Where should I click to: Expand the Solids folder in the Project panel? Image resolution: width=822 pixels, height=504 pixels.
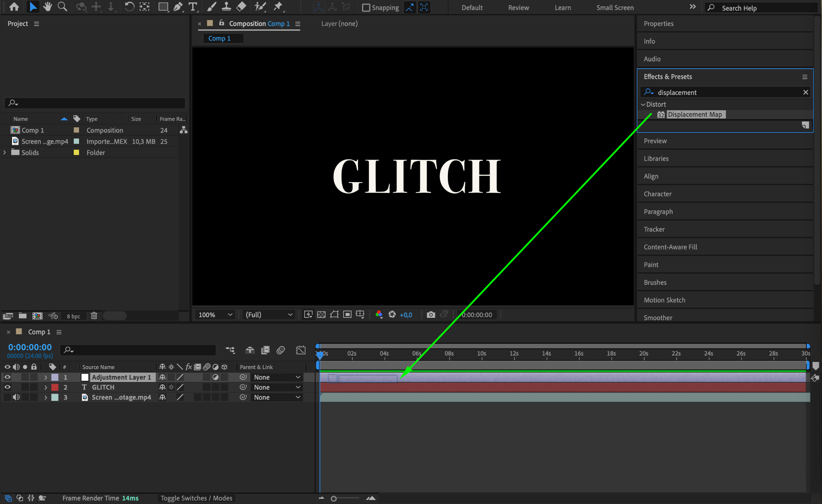(x=5, y=152)
